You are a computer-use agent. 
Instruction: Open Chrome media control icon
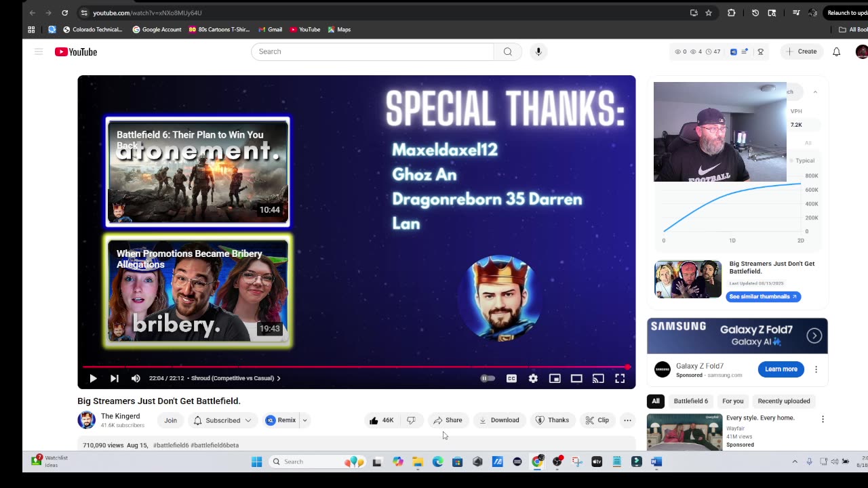point(796,13)
